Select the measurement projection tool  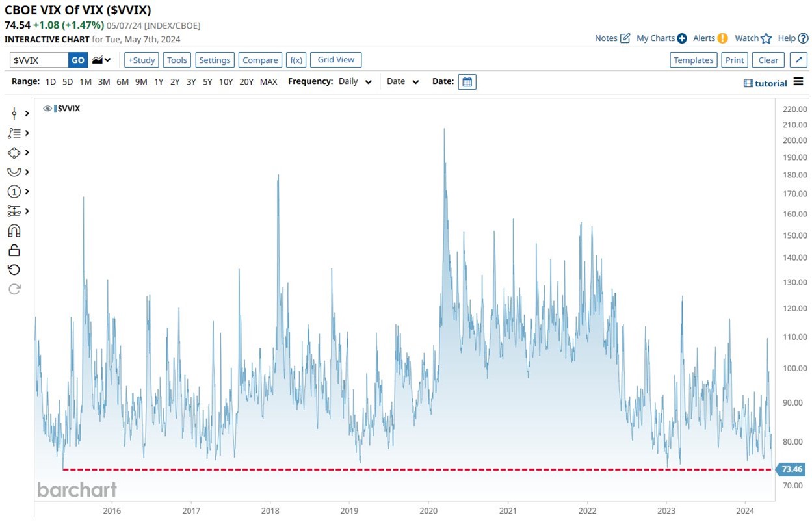click(x=14, y=211)
